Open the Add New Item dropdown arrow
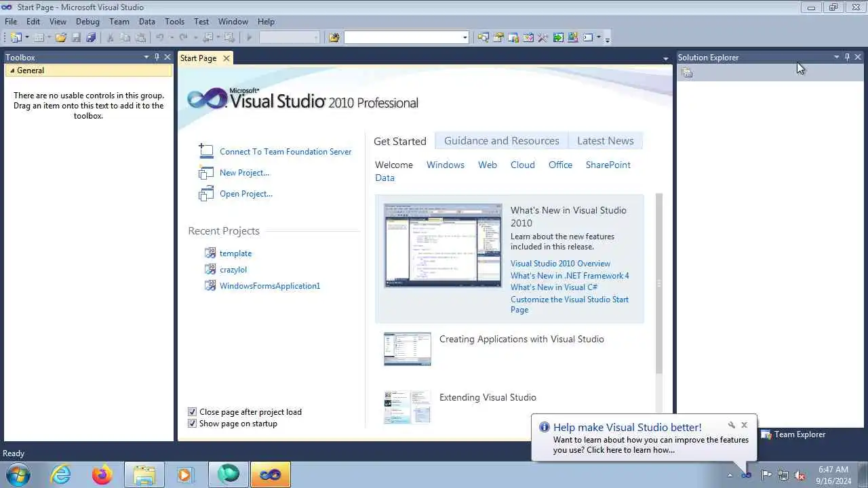This screenshot has width=868, height=488. [x=50, y=37]
